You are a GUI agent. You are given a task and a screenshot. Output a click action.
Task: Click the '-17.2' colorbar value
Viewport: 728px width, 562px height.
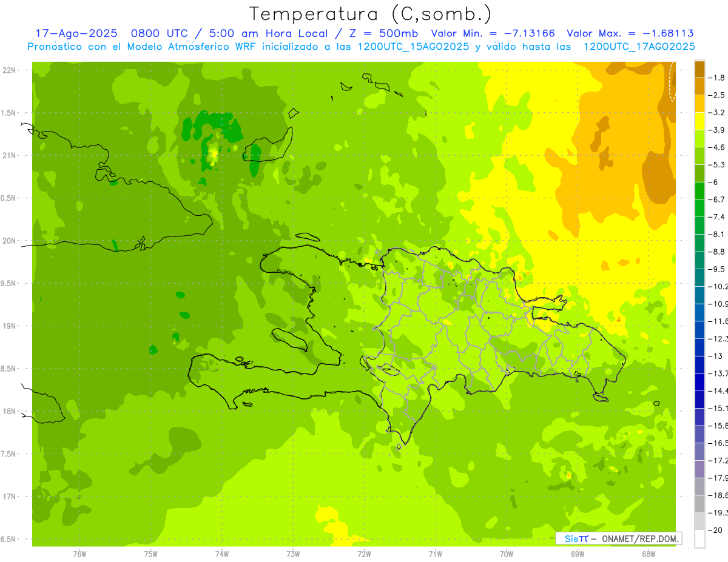(x=719, y=461)
